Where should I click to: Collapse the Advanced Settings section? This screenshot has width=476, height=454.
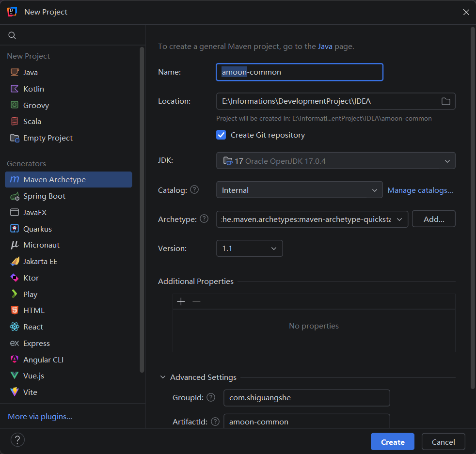pos(163,377)
